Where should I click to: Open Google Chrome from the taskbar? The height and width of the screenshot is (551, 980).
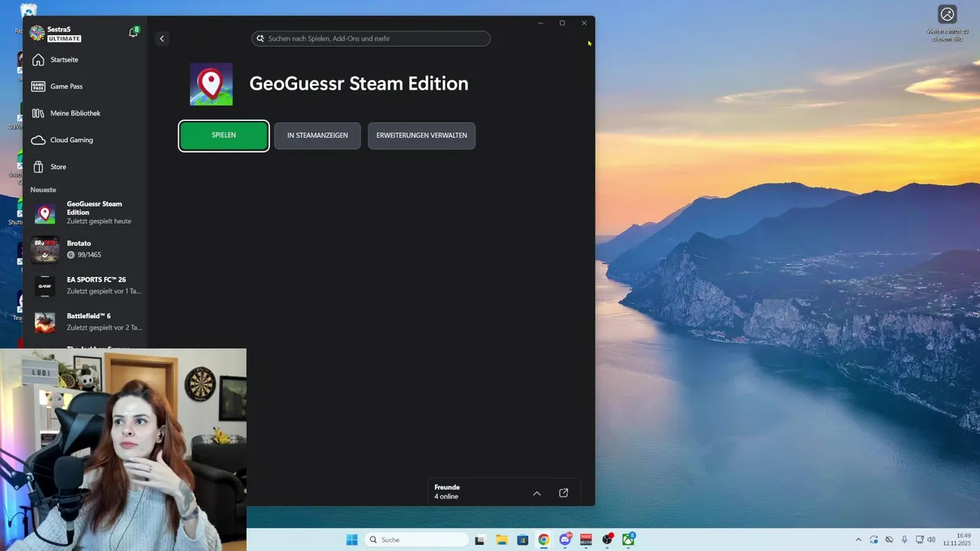point(544,540)
